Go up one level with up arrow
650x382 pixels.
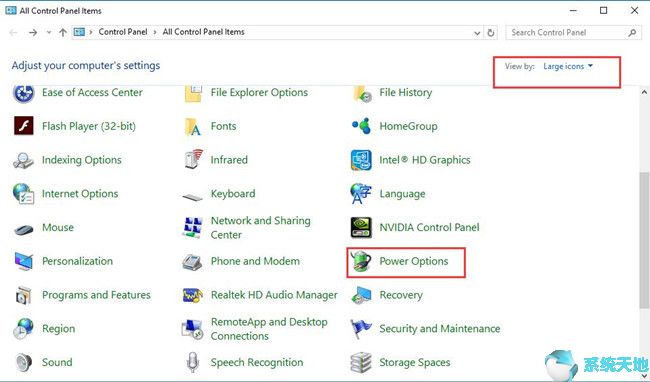click(x=63, y=32)
